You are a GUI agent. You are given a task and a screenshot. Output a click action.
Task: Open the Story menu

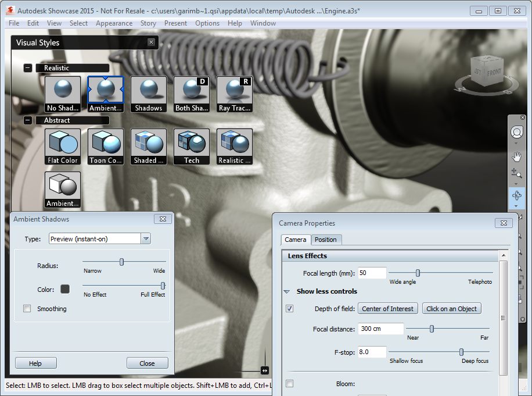coord(148,23)
